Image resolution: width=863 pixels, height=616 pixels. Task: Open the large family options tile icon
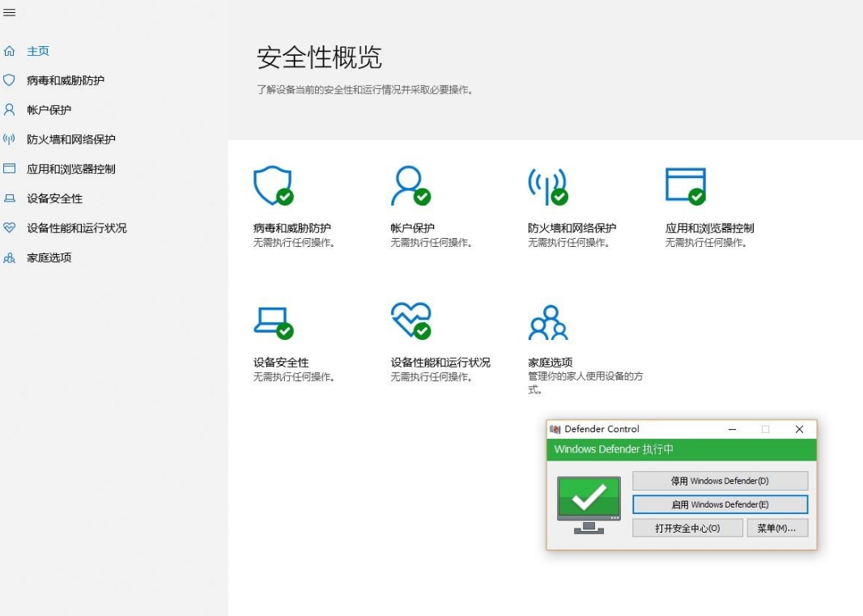coord(547,323)
